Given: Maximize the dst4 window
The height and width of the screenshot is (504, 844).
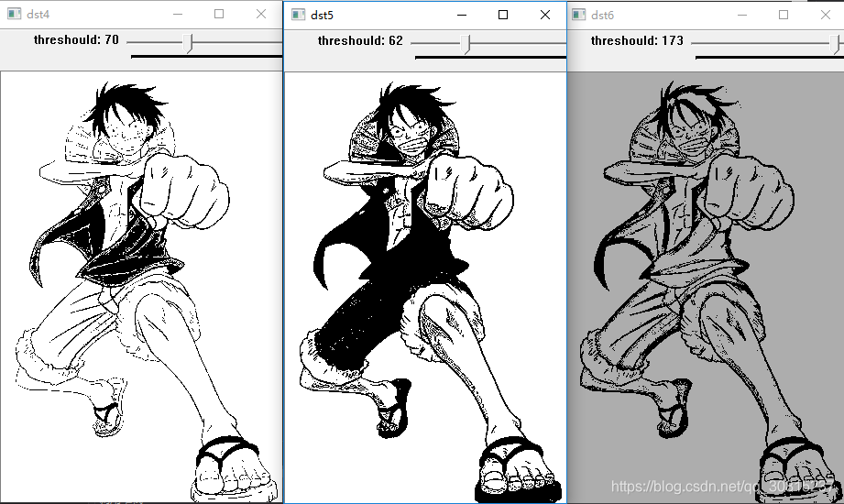Looking at the screenshot, I should [219, 14].
